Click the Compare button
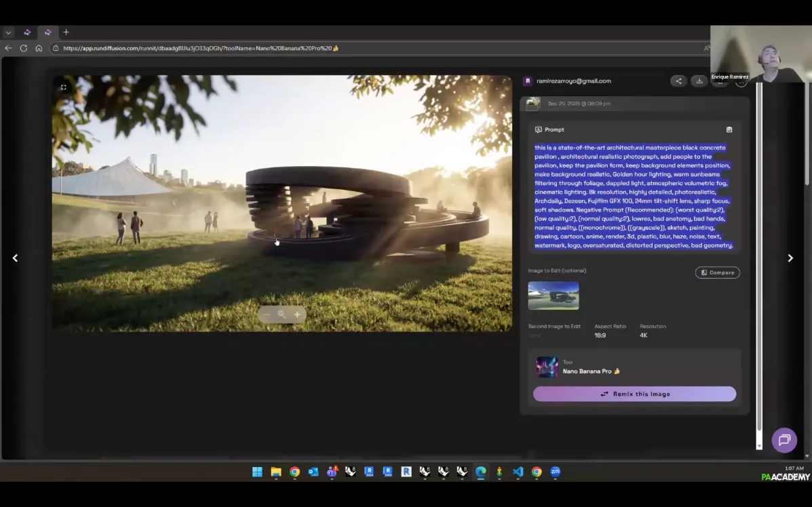 pyautogui.click(x=717, y=272)
